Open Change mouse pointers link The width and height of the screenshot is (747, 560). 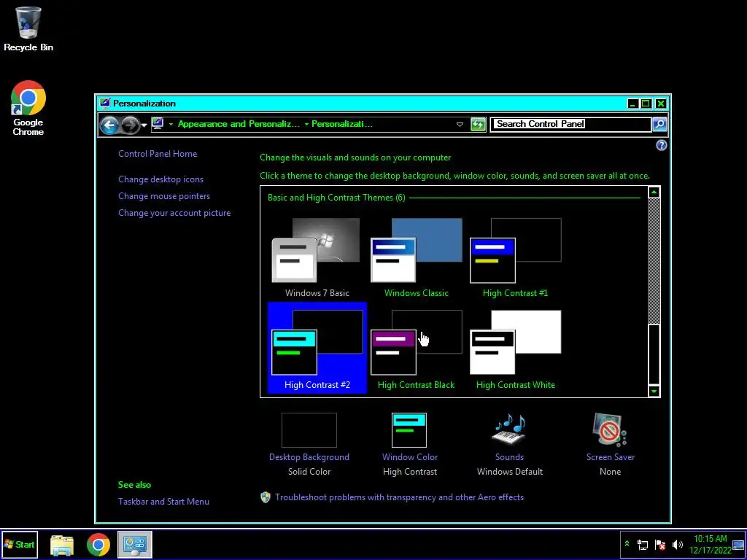(164, 196)
